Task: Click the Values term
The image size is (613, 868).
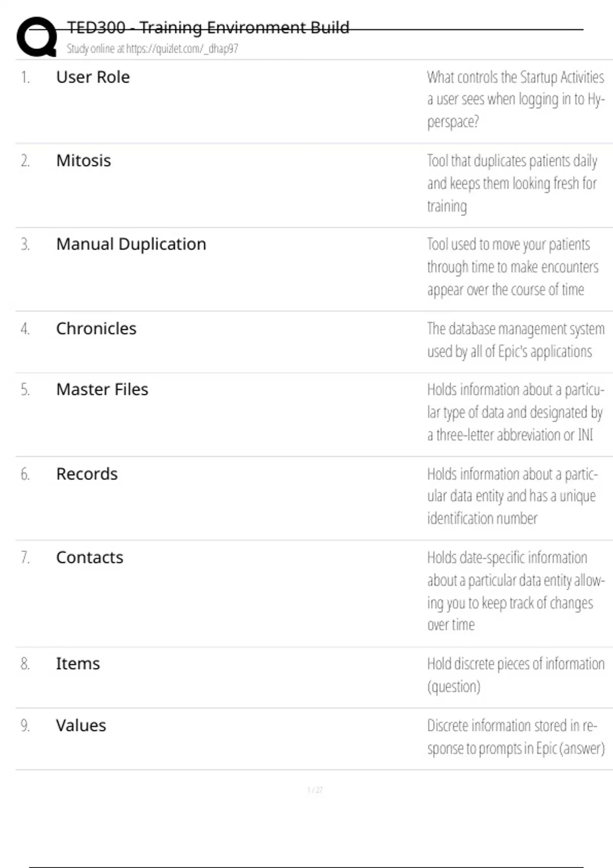Action: (x=81, y=726)
